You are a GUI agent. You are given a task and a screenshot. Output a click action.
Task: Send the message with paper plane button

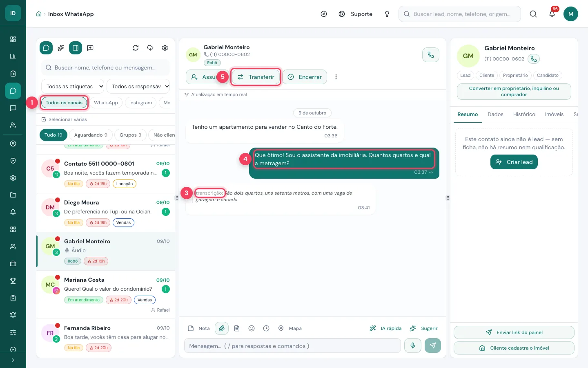click(x=433, y=346)
